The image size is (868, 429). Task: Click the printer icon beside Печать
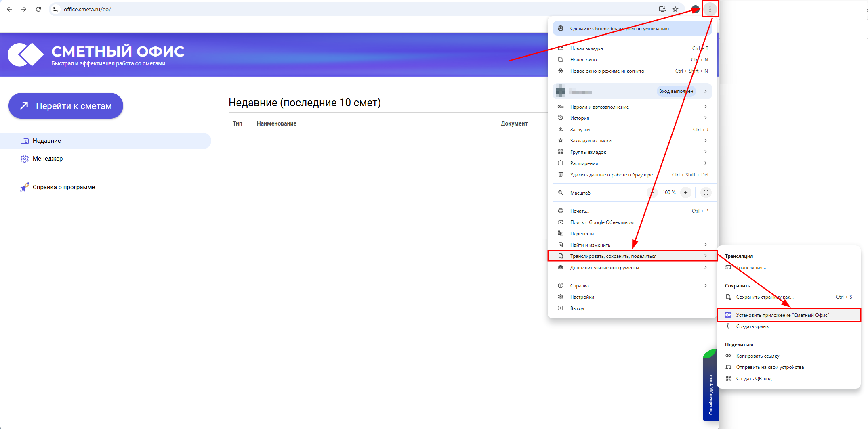pos(561,210)
